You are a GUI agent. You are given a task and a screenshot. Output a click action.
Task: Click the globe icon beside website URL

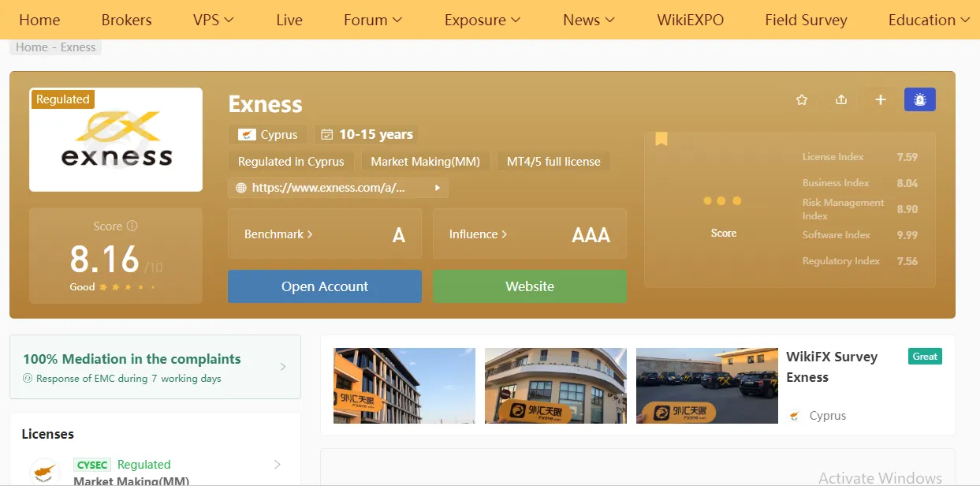coord(241,188)
